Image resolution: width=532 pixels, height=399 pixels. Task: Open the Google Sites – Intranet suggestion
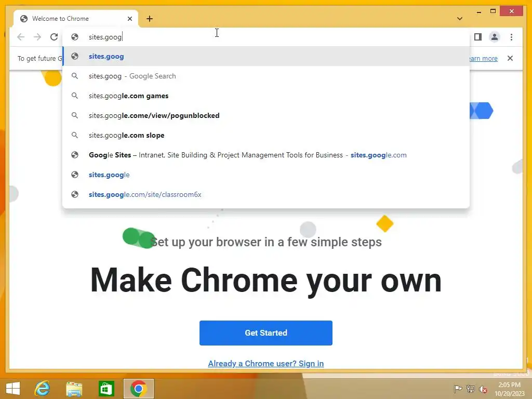point(266,155)
